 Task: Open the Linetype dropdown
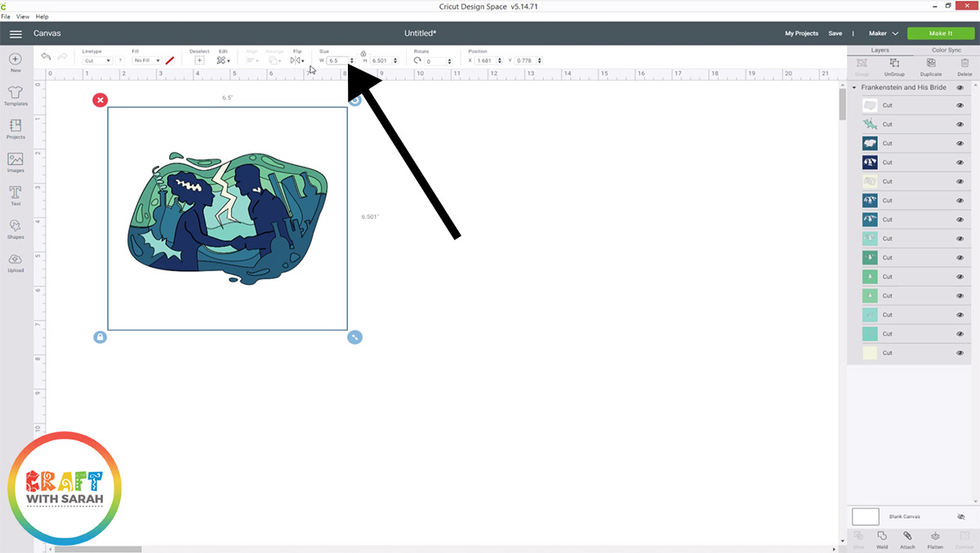tap(98, 60)
